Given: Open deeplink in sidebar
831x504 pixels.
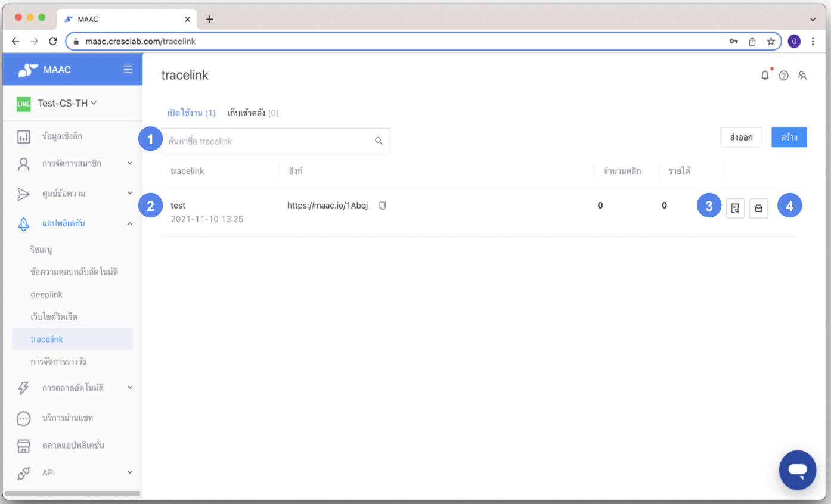Looking at the screenshot, I should tap(46, 294).
